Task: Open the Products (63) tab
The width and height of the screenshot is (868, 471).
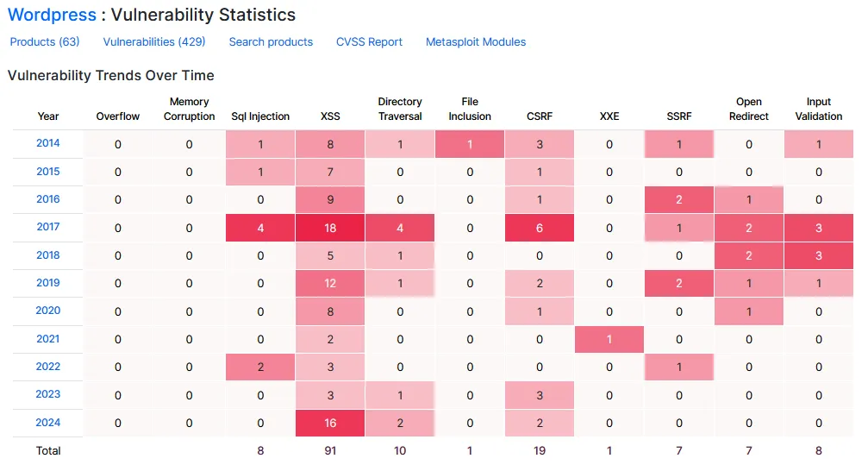Action: pyautogui.click(x=45, y=41)
